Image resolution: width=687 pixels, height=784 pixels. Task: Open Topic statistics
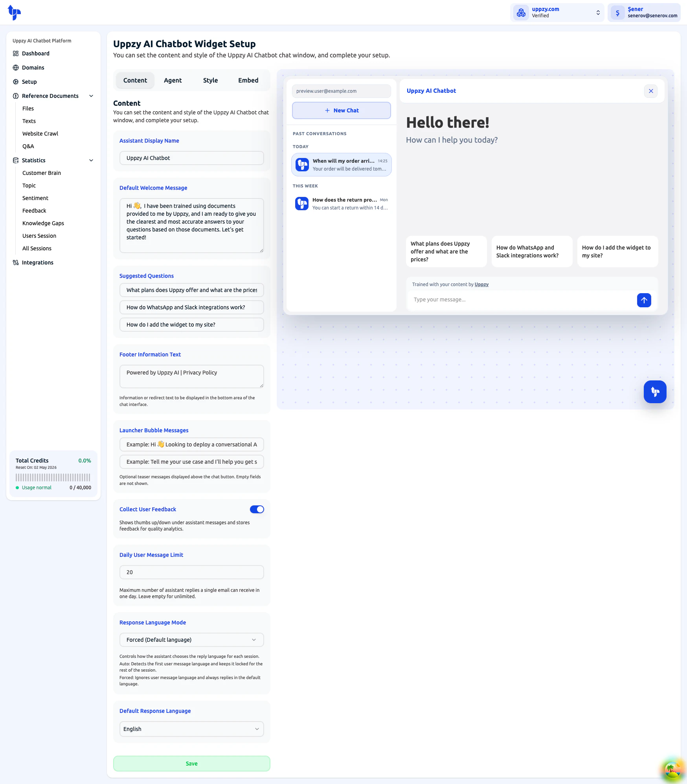point(29,185)
